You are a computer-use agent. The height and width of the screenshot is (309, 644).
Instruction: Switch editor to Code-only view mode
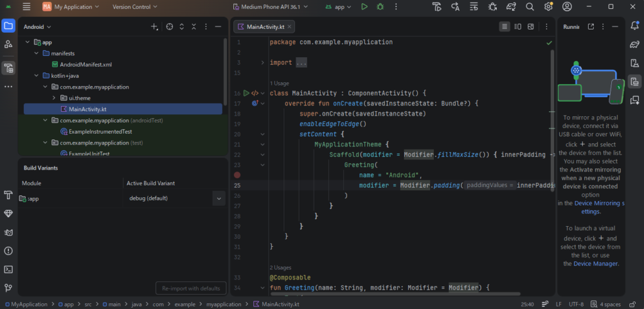coord(504,27)
